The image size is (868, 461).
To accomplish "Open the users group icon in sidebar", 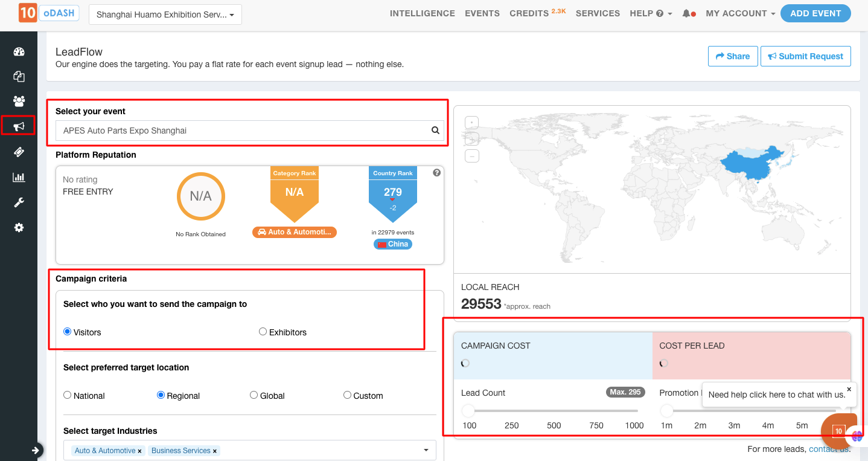I will 19,101.
